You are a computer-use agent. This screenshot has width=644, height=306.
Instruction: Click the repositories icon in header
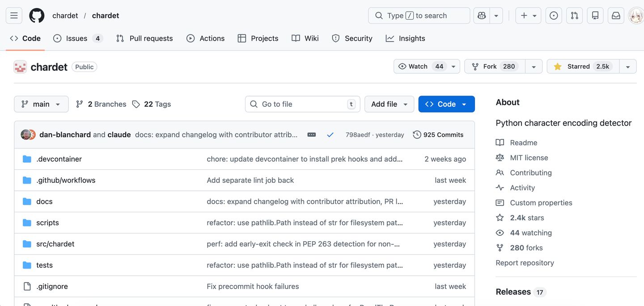(x=595, y=16)
